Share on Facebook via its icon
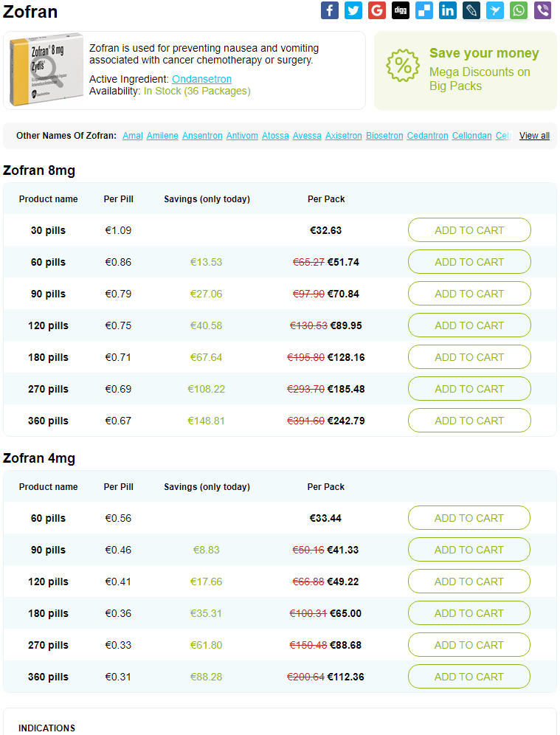This screenshot has height=735, width=560. (330, 10)
